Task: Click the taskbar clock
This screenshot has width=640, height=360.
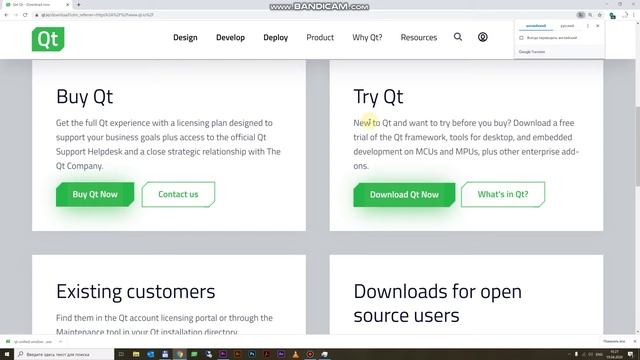Action: [x=615, y=354]
